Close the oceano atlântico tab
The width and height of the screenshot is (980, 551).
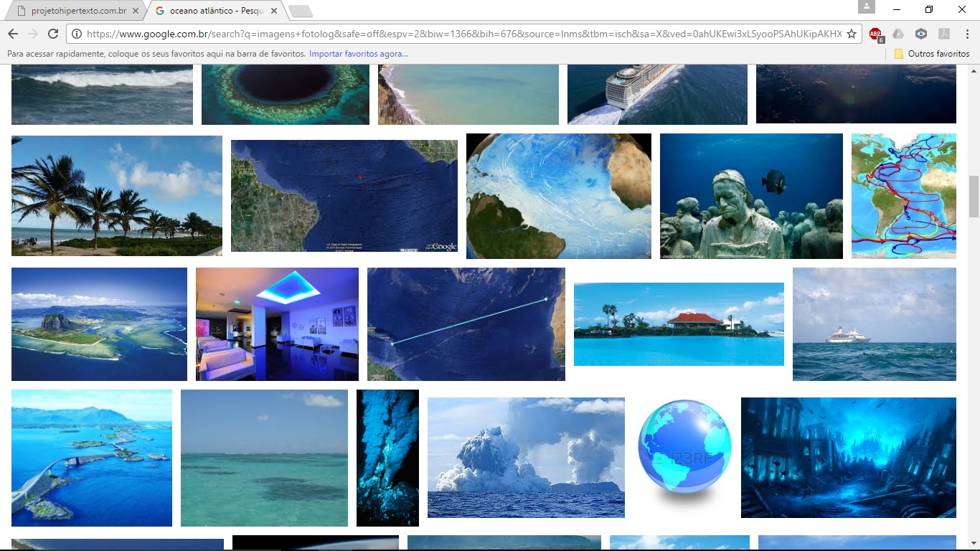click(x=273, y=11)
